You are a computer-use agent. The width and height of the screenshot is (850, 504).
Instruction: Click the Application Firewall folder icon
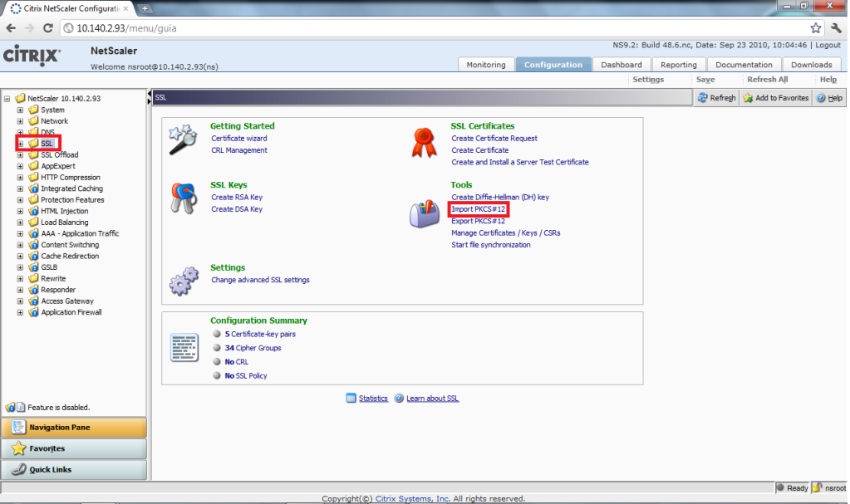(x=33, y=312)
